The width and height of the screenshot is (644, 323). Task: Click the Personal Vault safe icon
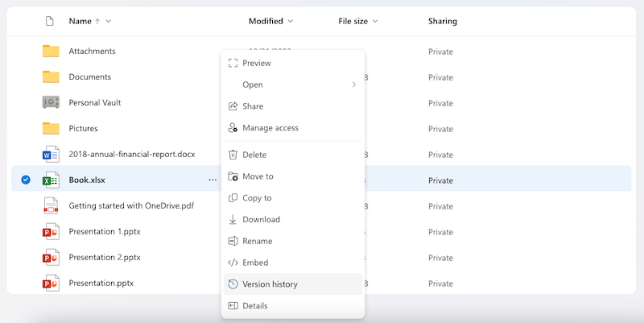(x=51, y=102)
